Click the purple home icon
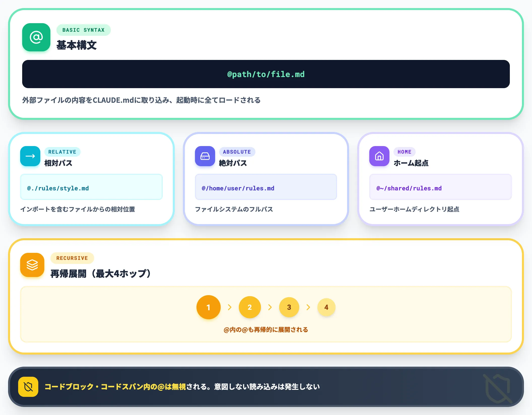 click(379, 156)
